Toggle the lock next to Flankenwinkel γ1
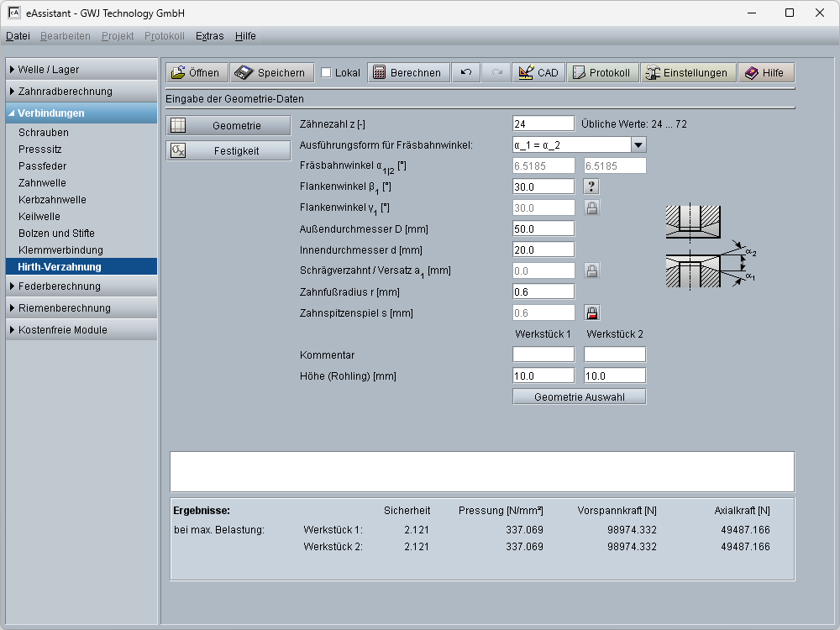This screenshot has width=840, height=630. (x=592, y=207)
